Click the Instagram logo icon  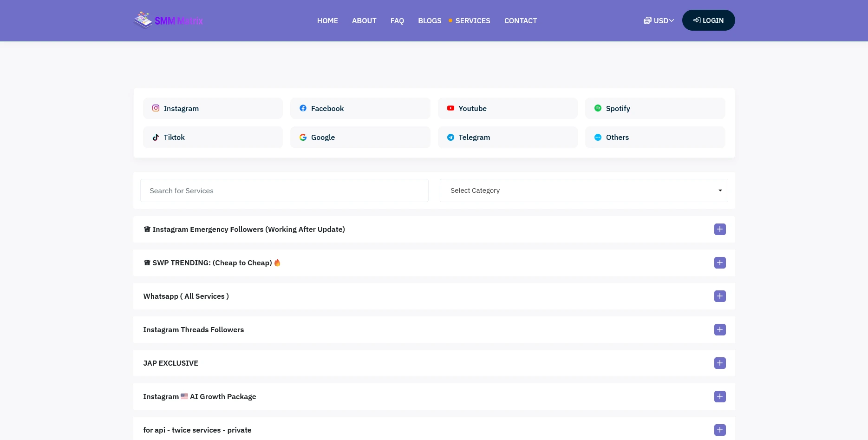coord(156,108)
